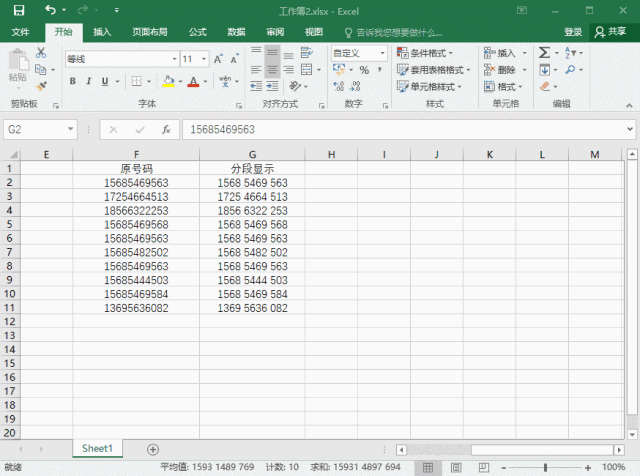640x476 pixels.
Task: Select cell G5 containing 1568 5469 568
Action: pos(252,225)
